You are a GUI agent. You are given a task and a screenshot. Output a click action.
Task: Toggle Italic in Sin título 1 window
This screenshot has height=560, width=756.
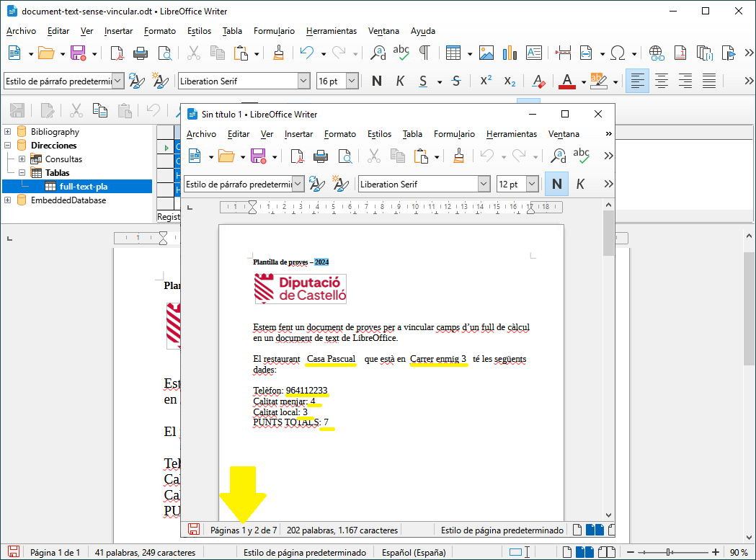580,185
